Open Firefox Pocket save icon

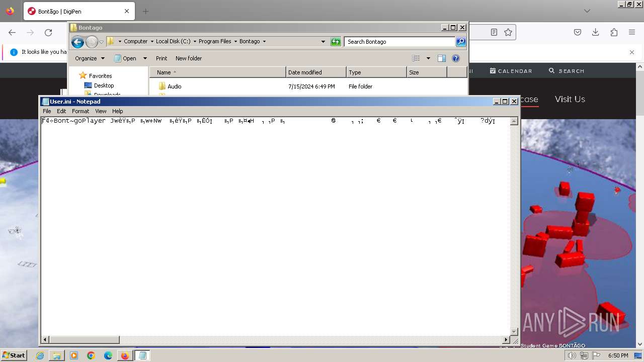(x=578, y=32)
